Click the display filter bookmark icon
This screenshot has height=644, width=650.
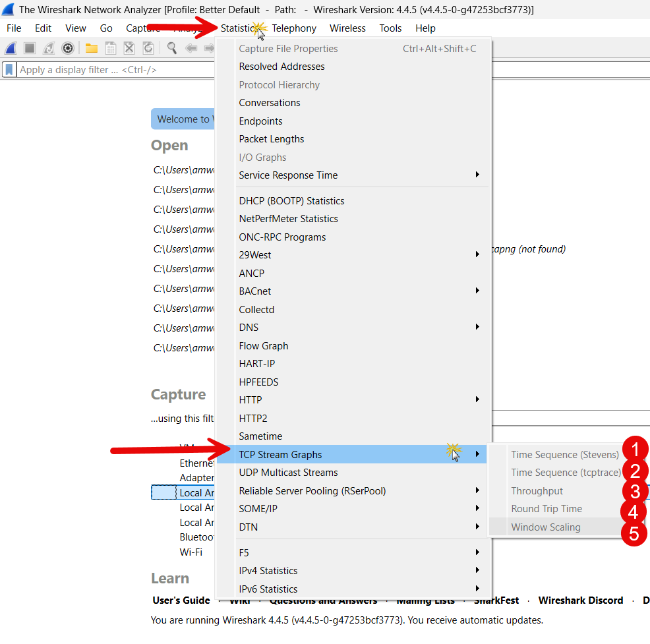(x=9, y=70)
